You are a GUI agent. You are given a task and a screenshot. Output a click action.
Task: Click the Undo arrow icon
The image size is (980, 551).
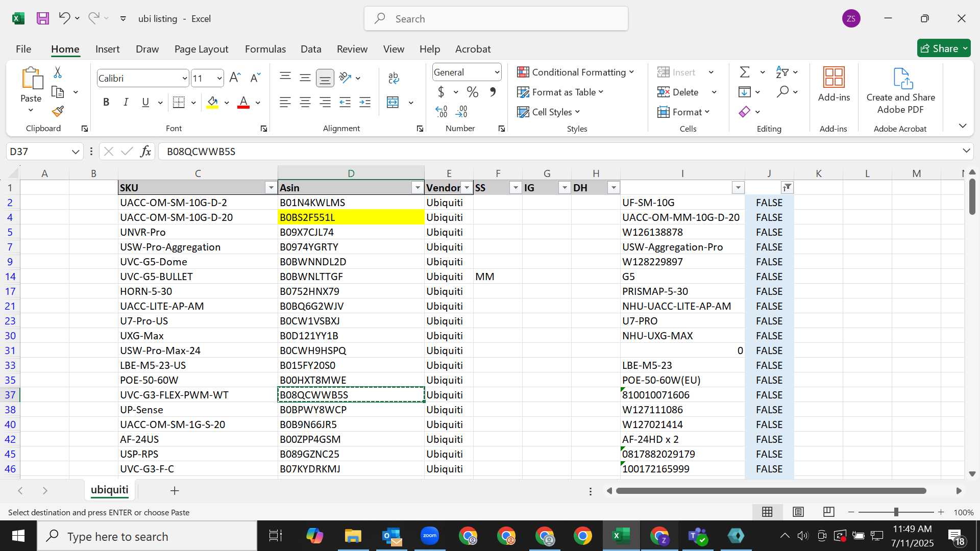click(64, 18)
